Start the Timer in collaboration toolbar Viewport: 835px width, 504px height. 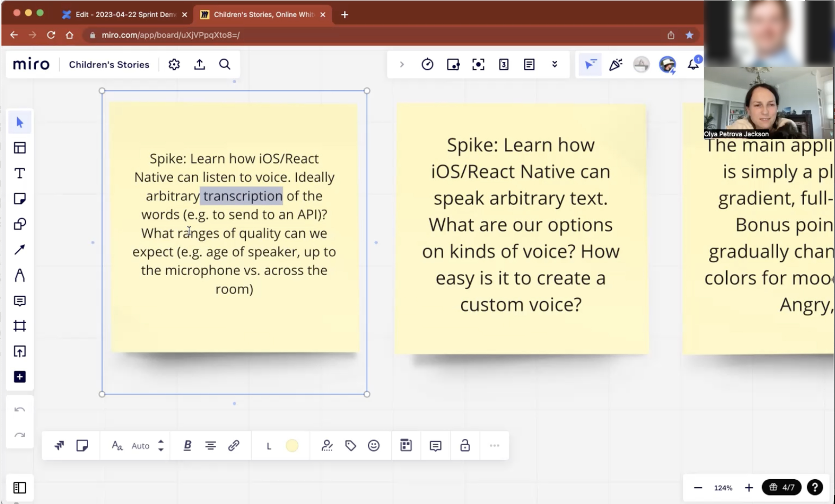click(x=427, y=64)
